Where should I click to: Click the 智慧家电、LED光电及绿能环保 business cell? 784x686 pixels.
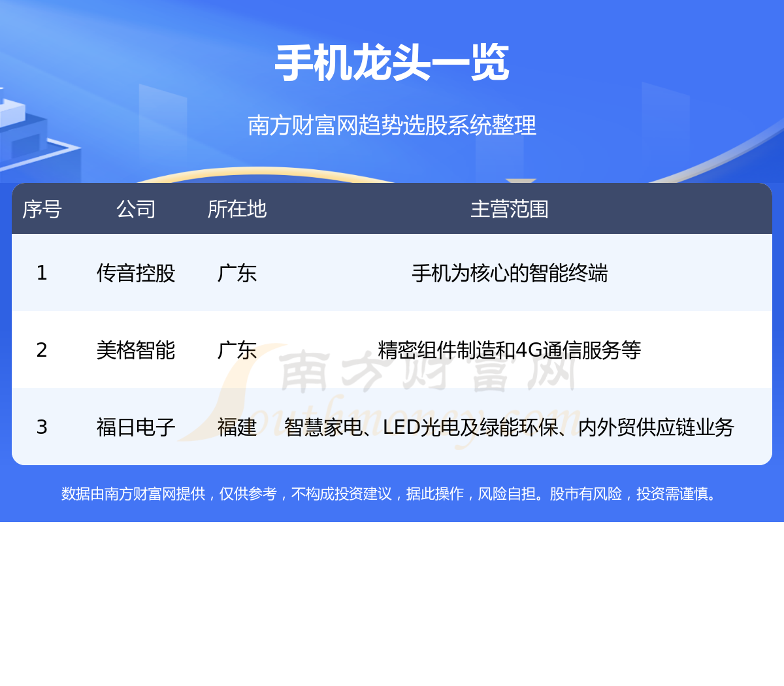click(510, 427)
